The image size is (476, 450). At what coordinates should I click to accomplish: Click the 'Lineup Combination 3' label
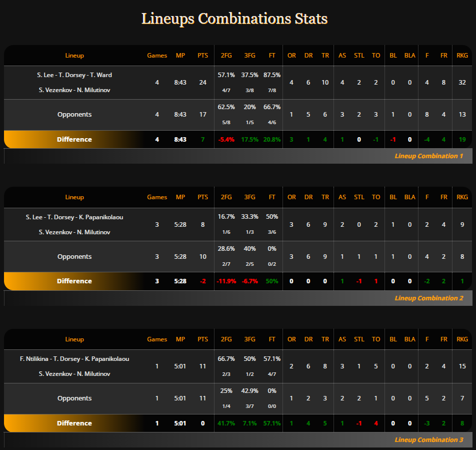coord(428,440)
